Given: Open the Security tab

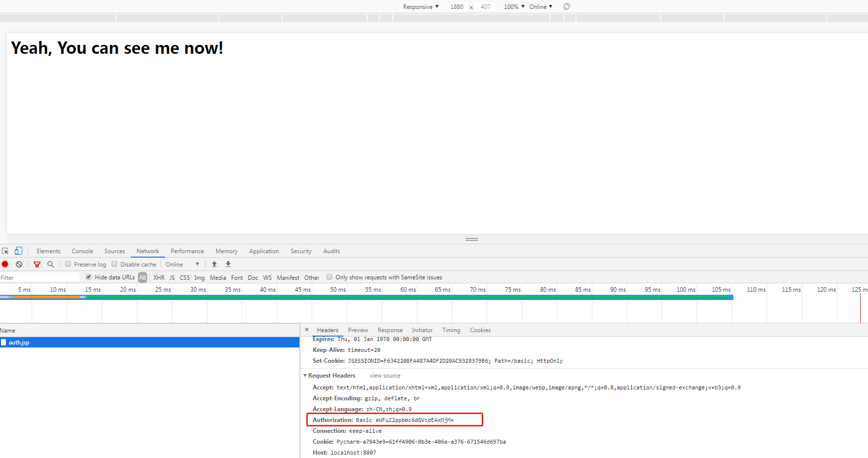Looking at the screenshot, I should [301, 251].
